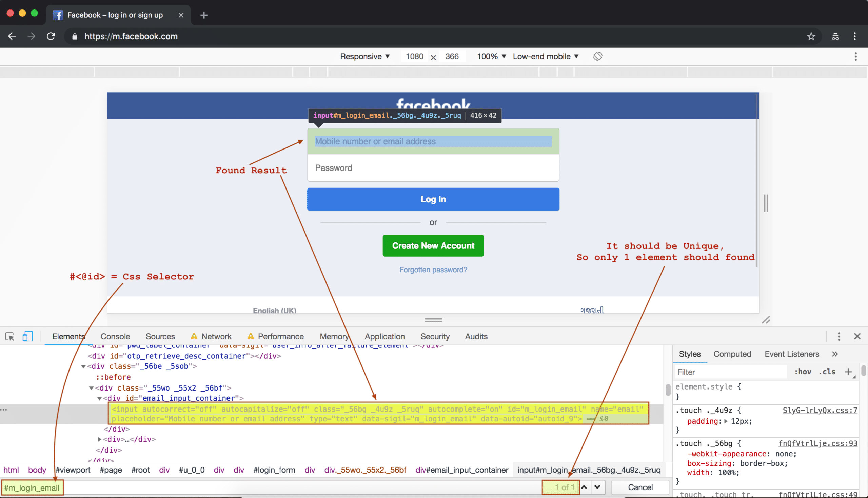The image size is (868, 498).
Task: Click the mobile number or email field
Action: (x=433, y=141)
